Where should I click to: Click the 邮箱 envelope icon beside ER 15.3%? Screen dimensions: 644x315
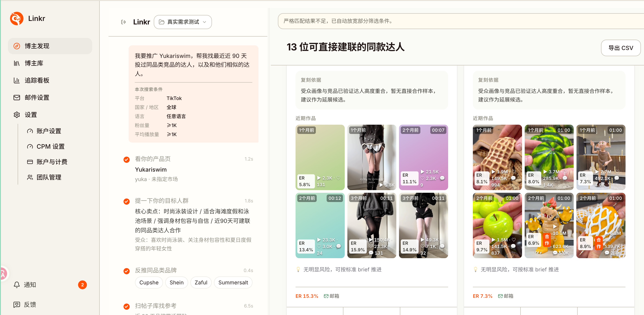[x=326, y=296]
